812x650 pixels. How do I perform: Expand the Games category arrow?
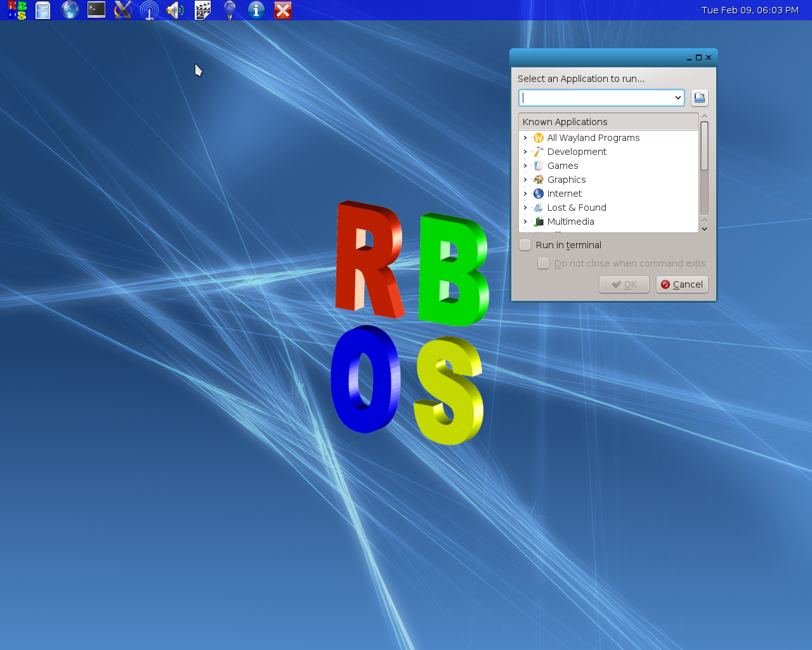(x=525, y=166)
